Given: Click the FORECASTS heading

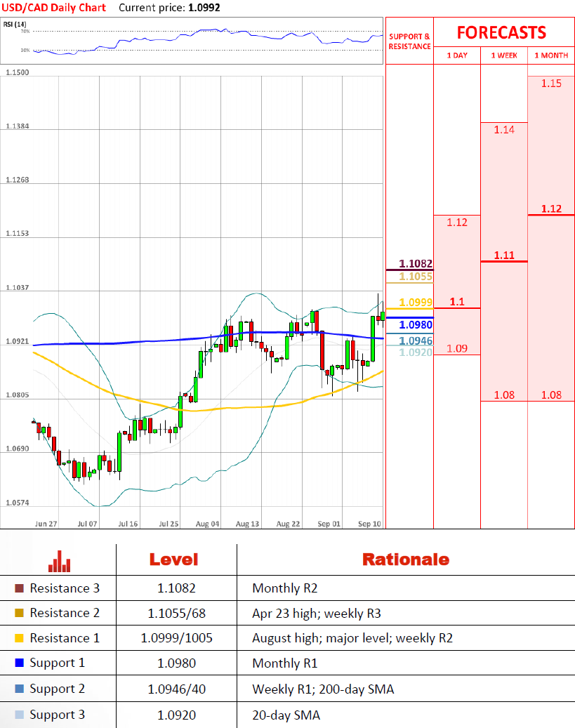Looking at the screenshot, I should coord(501,32).
